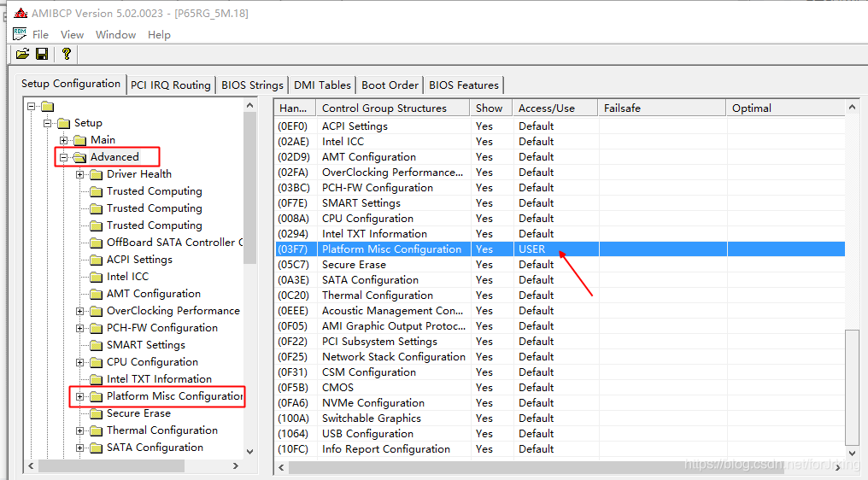Click the Access/Use column header

click(x=555, y=108)
